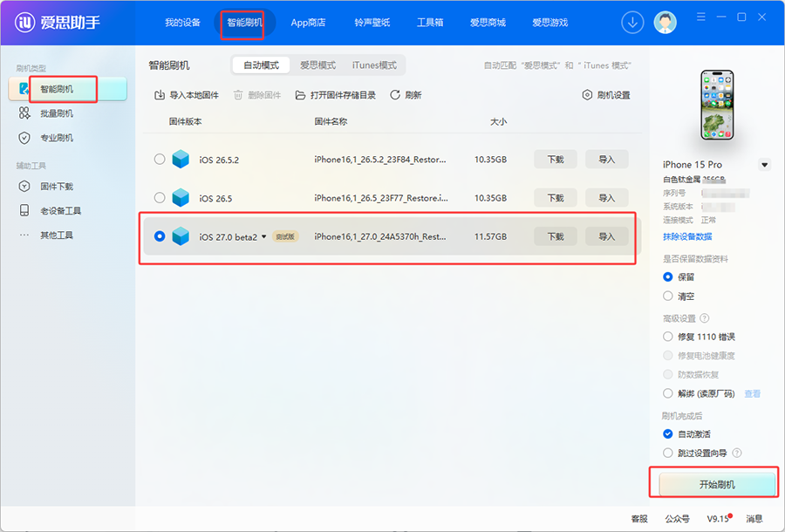
Task: Click 开始刷机 button
Action: [x=717, y=484]
